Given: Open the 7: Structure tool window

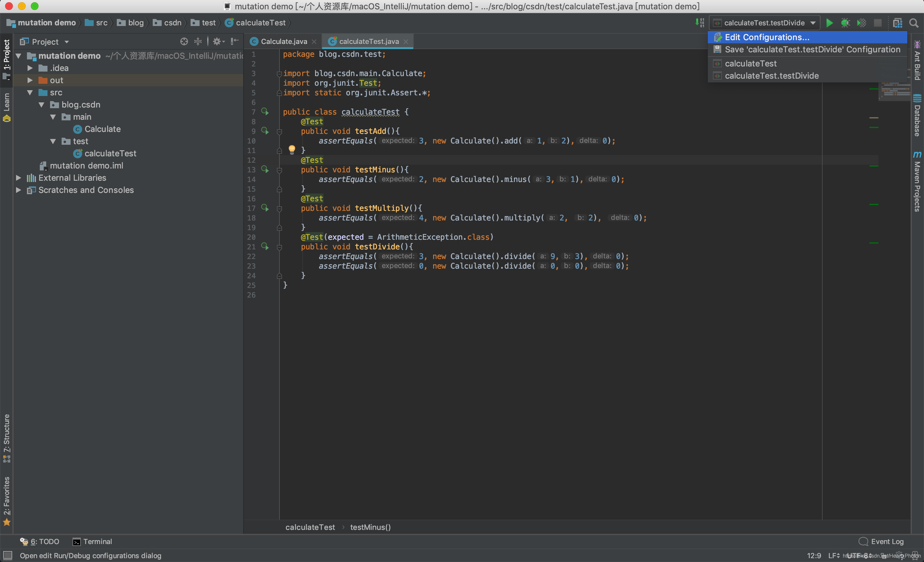Looking at the screenshot, I should 7,438.
